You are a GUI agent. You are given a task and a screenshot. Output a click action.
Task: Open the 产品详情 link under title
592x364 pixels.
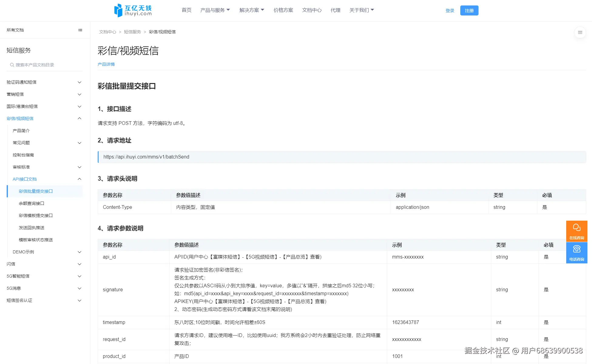106,64
